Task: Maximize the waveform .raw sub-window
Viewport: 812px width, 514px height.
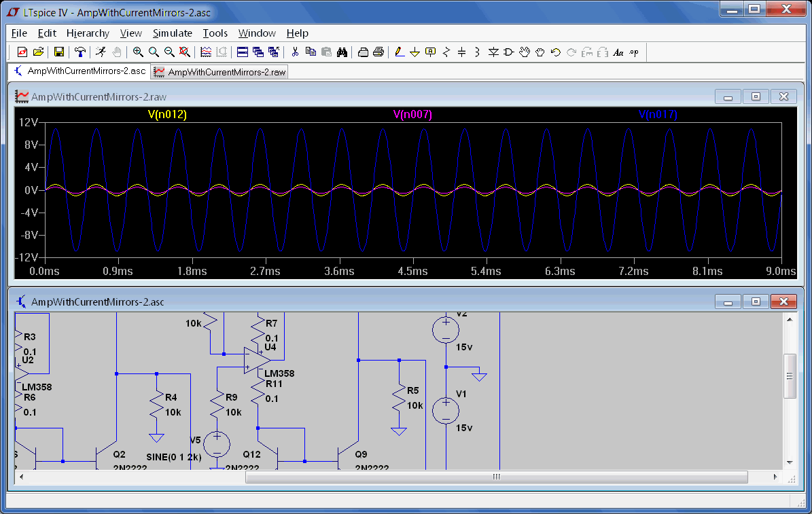Action: (756, 96)
